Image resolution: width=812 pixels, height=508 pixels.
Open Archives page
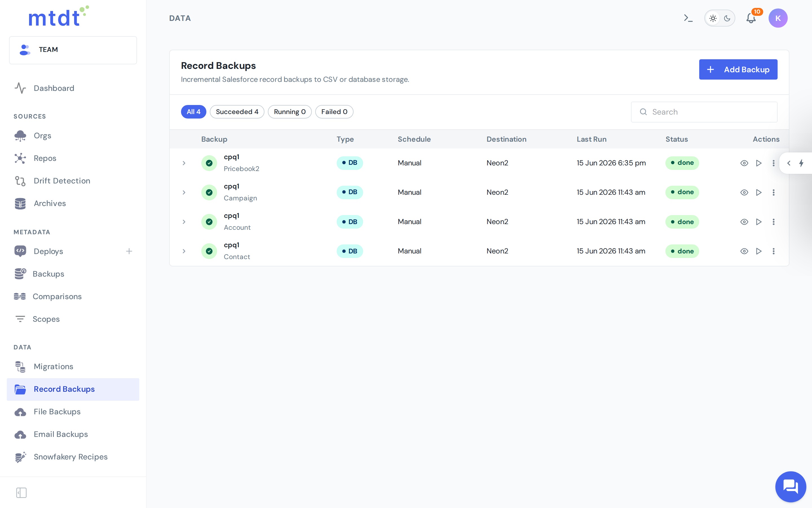tap(50, 203)
